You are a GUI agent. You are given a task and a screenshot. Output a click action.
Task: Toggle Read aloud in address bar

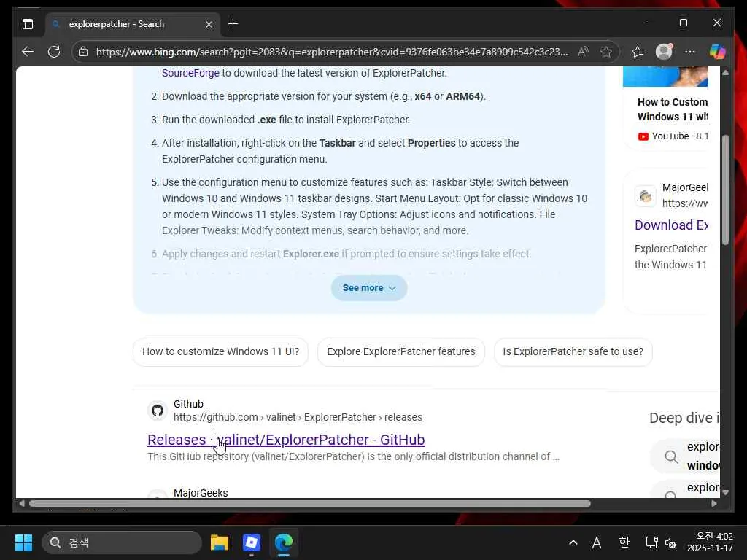pyautogui.click(x=583, y=52)
